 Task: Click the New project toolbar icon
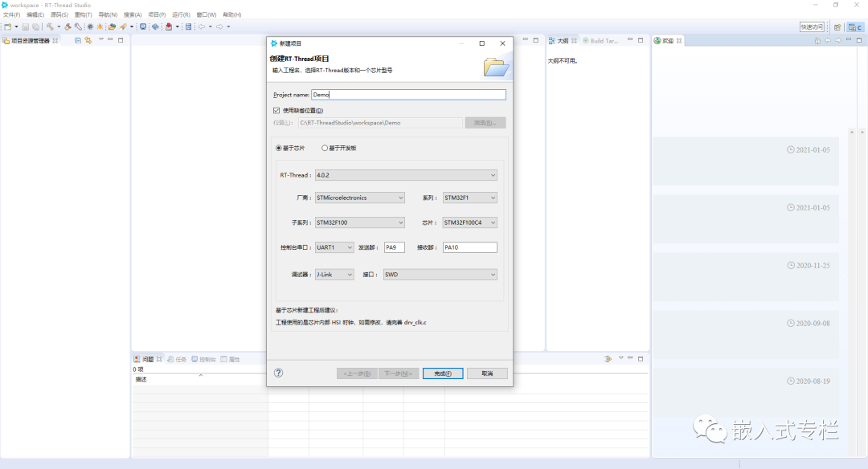pyautogui.click(x=8, y=27)
